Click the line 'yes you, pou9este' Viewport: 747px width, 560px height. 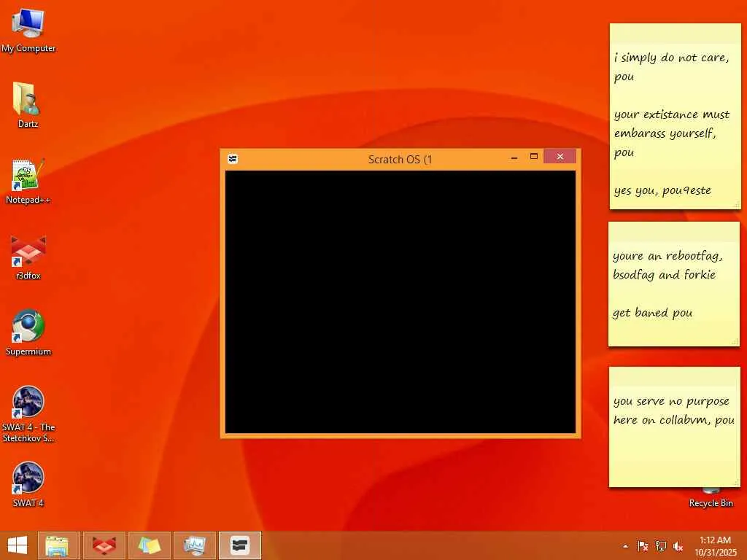(662, 190)
